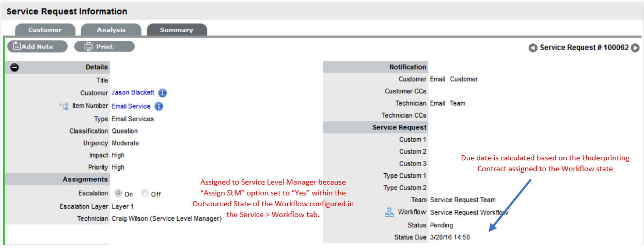Switch to the Analysis tab
This screenshot has width=644, height=248.
pyautogui.click(x=111, y=30)
